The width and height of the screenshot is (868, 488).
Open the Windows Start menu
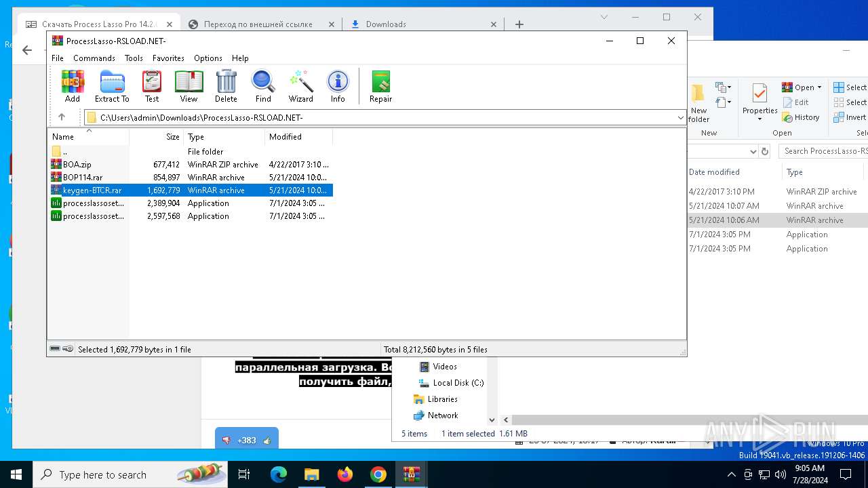pyautogui.click(x=16, y=474)
